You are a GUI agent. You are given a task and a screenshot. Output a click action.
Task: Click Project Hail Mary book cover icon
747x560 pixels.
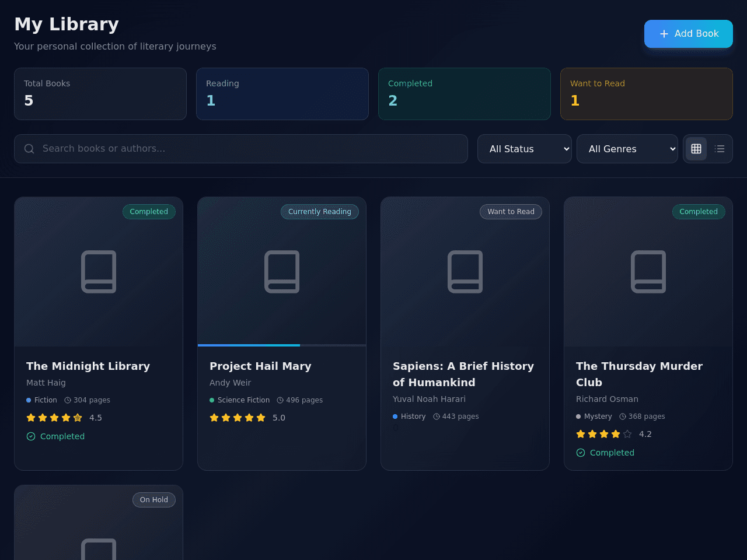[282, 272]
